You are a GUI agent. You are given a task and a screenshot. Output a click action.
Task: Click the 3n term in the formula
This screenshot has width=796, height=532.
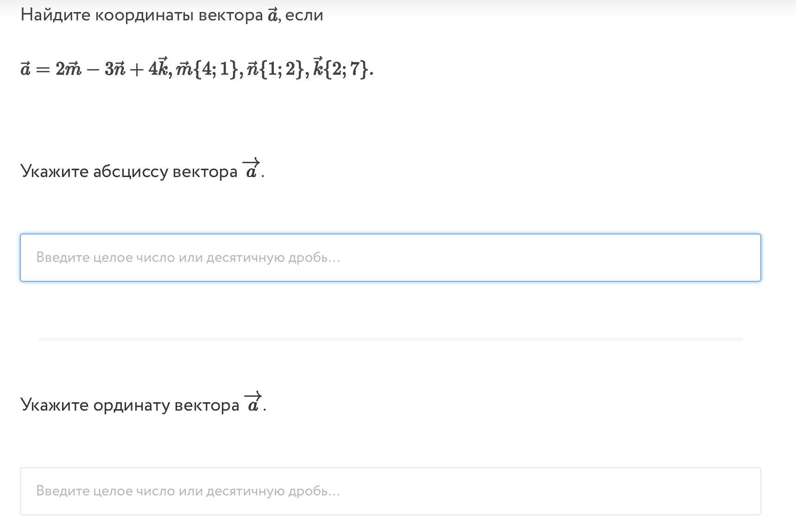[x=115, y=69]
